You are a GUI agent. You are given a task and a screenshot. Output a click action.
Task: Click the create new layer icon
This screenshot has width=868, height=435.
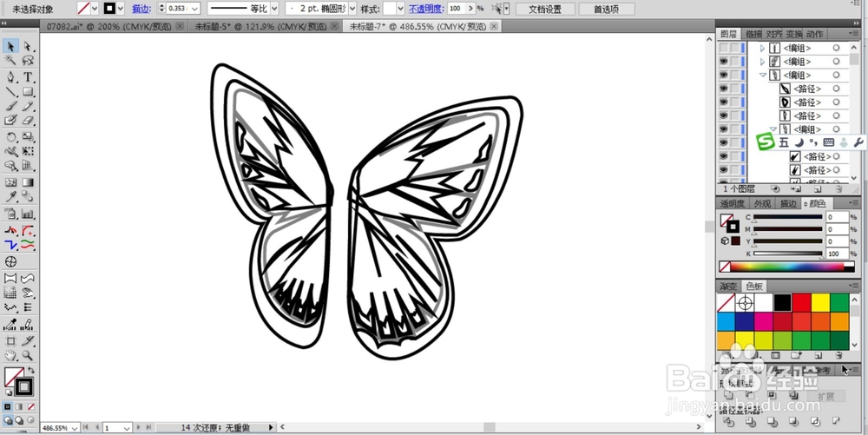(819, 188)
